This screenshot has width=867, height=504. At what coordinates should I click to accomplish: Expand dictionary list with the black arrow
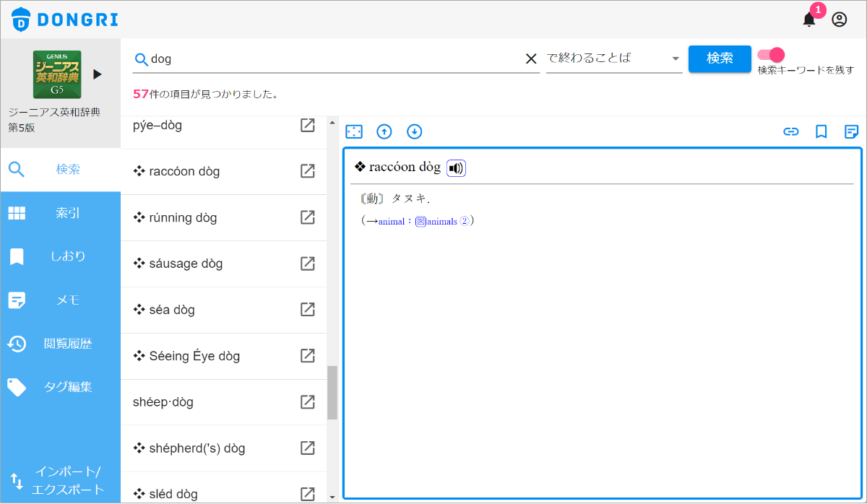coord(98,74)
